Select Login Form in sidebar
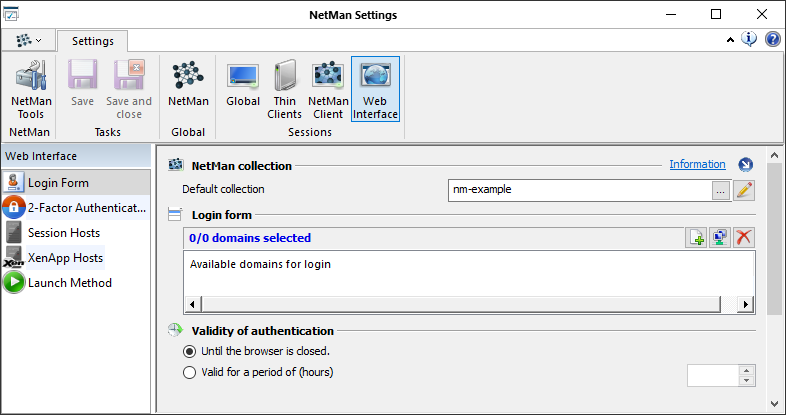This screenshot has width=786, height=415. coord(76,182)
